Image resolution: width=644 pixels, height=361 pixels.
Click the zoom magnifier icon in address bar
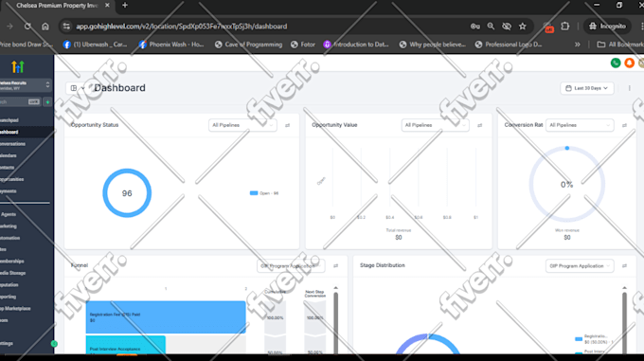click(491, 27)
